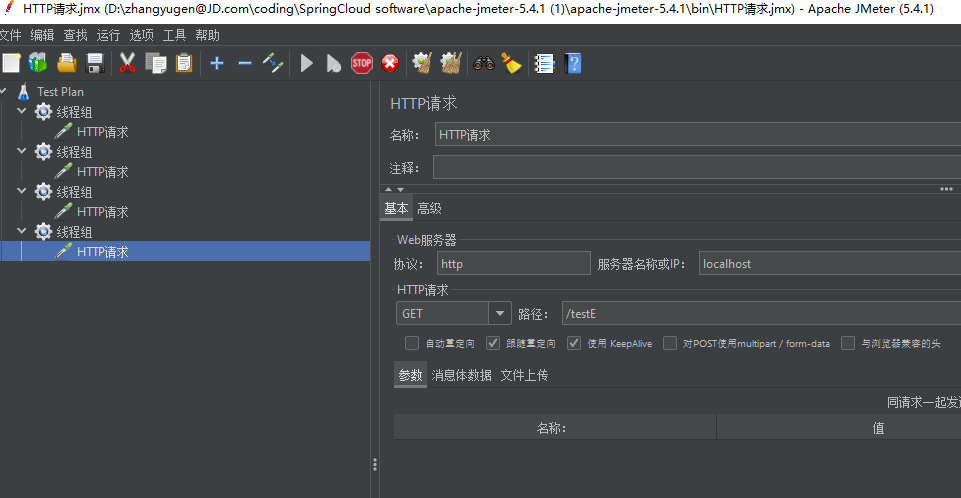Save the test plan with floppy icon
The height and width of the screenshot is (498, 961).
pyautogui.click(x=95, y=63)
